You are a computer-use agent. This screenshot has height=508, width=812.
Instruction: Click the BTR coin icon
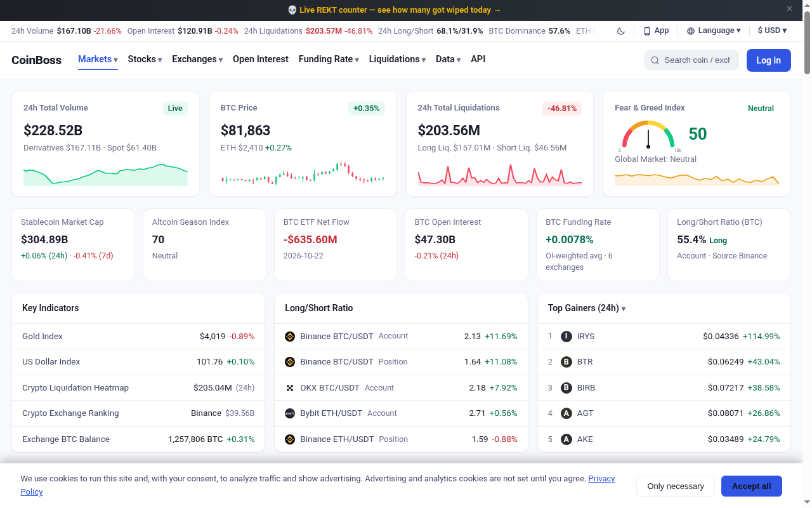[x=566, y=362]
